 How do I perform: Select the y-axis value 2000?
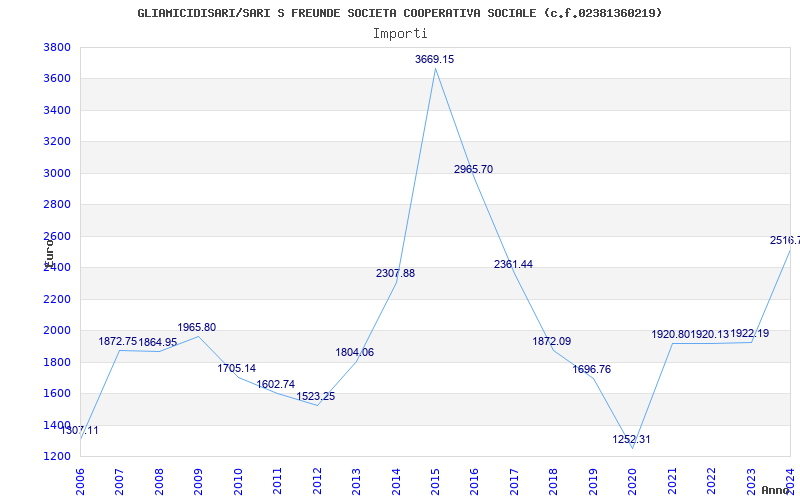pos(57,331)
